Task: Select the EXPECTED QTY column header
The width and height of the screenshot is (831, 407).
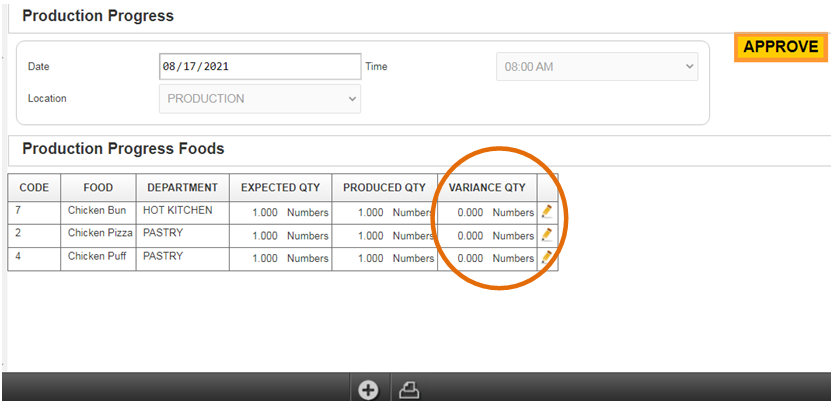Action: tap(282, 188)
